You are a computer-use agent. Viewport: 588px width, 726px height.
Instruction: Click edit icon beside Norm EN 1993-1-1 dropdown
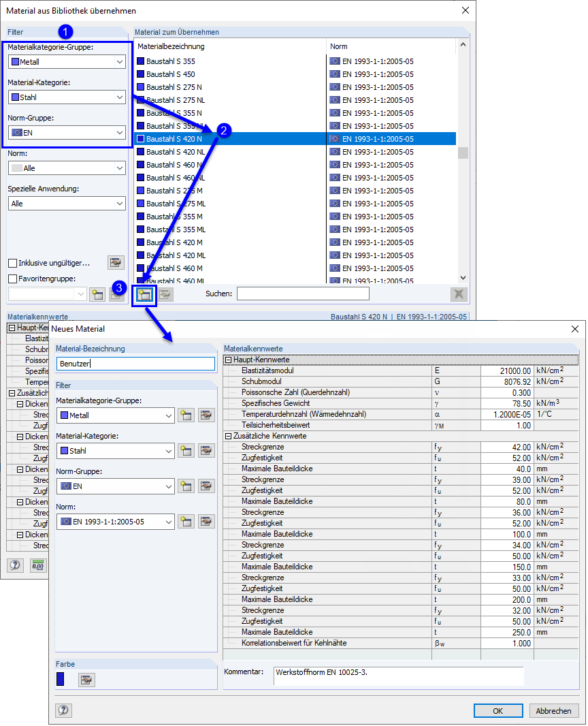click(206, 522)
